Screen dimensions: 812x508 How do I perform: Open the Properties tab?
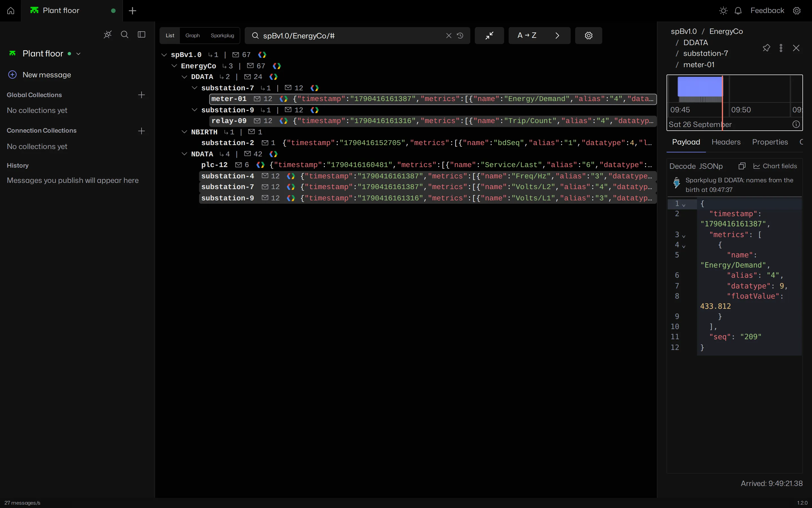pos(770,142)
